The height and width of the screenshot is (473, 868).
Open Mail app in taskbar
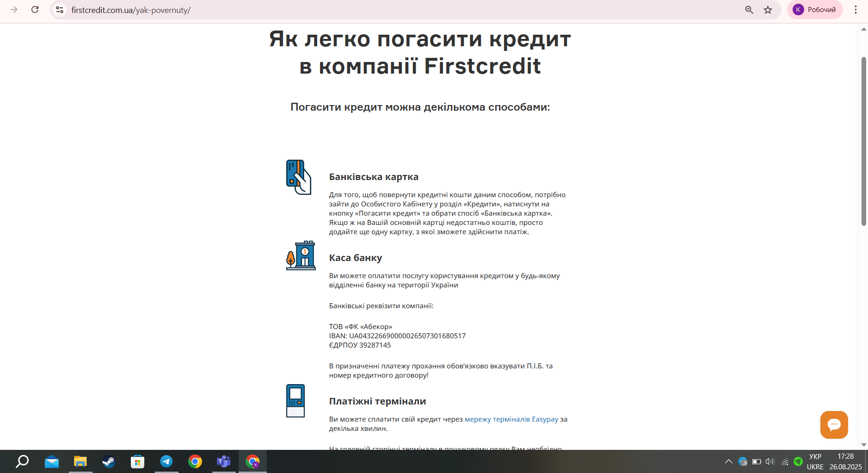pyautogui.click(x=52, y=461)
